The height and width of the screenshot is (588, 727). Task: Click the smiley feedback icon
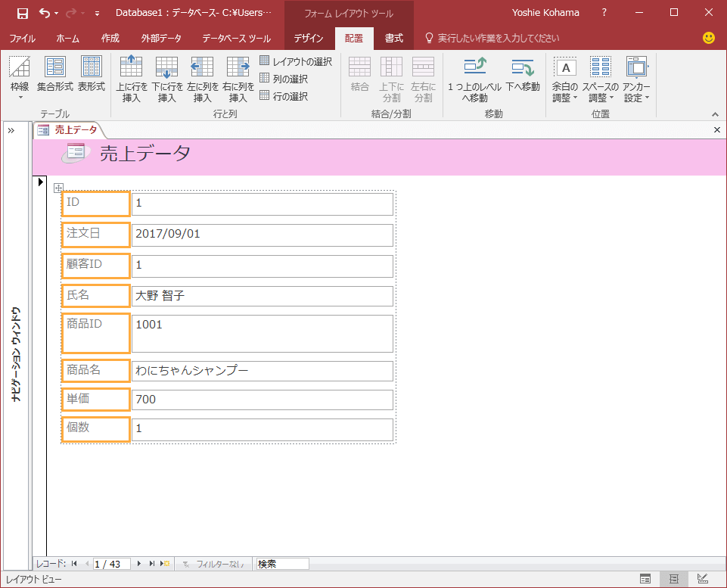[708, 38]
